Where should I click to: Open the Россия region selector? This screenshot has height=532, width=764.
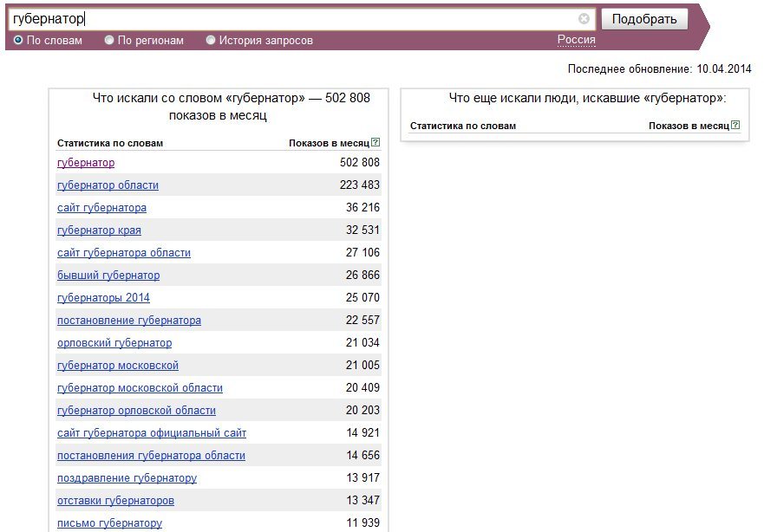pos(577,40)
